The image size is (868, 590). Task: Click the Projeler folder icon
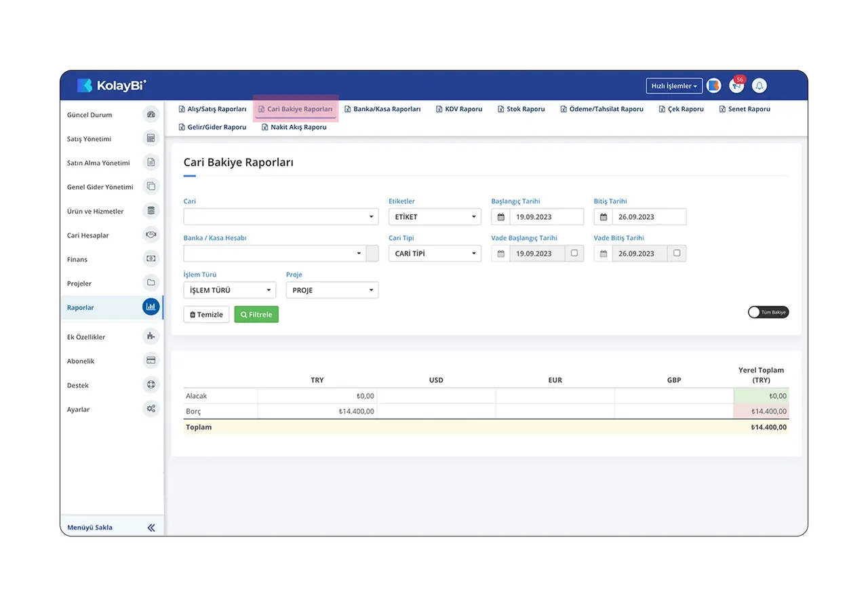151,283
